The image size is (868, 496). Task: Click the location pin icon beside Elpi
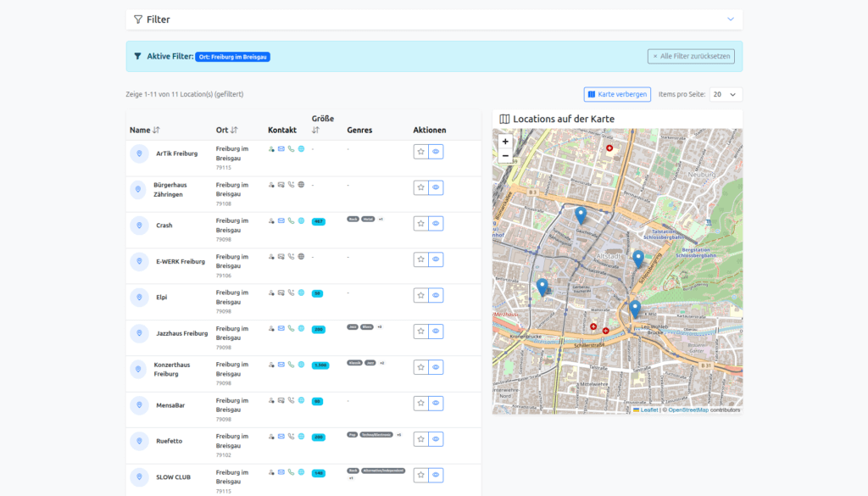(139, 298)
